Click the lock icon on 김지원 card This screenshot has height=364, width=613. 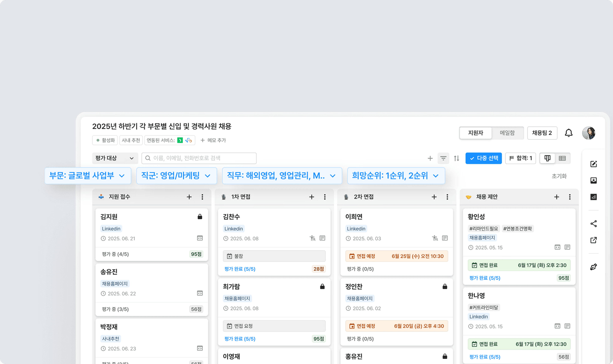point(200,216)
